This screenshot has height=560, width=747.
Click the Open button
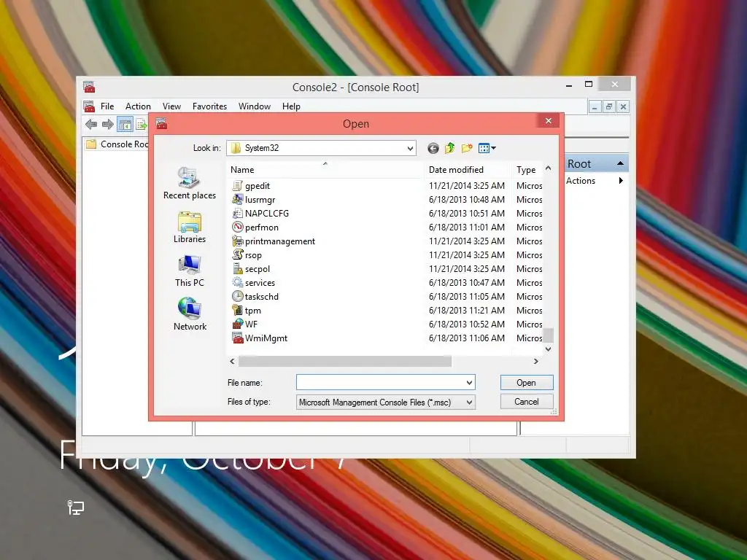pyautogui.click(x=527, y=383)
